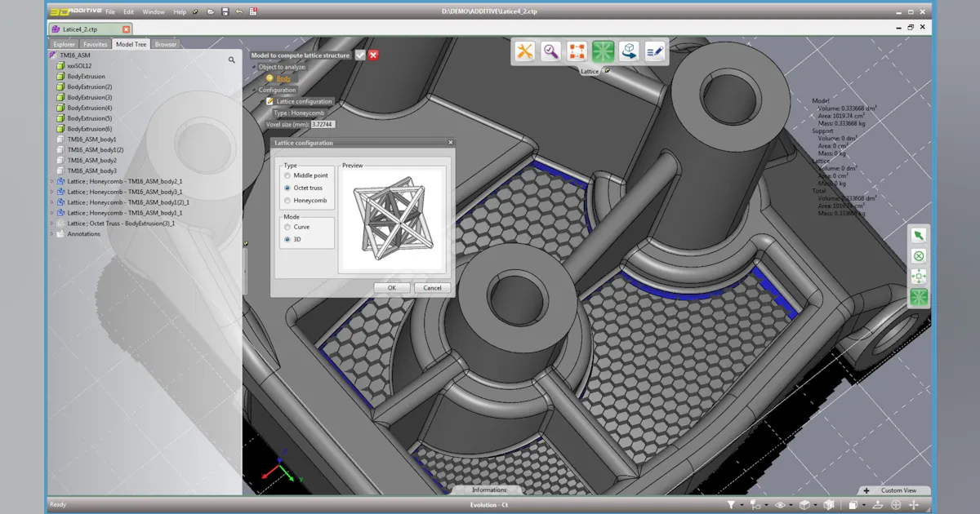Select the Middle point type radio button

287,175
